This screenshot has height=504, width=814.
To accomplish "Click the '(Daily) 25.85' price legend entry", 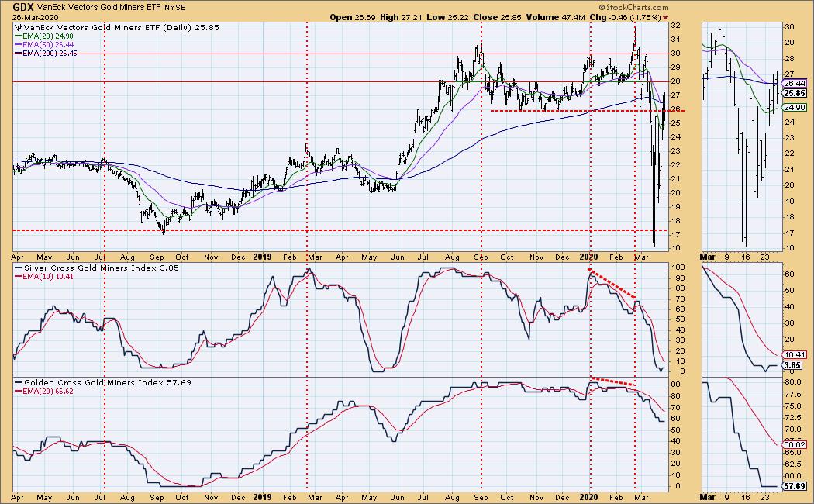I will pos(191,27).
